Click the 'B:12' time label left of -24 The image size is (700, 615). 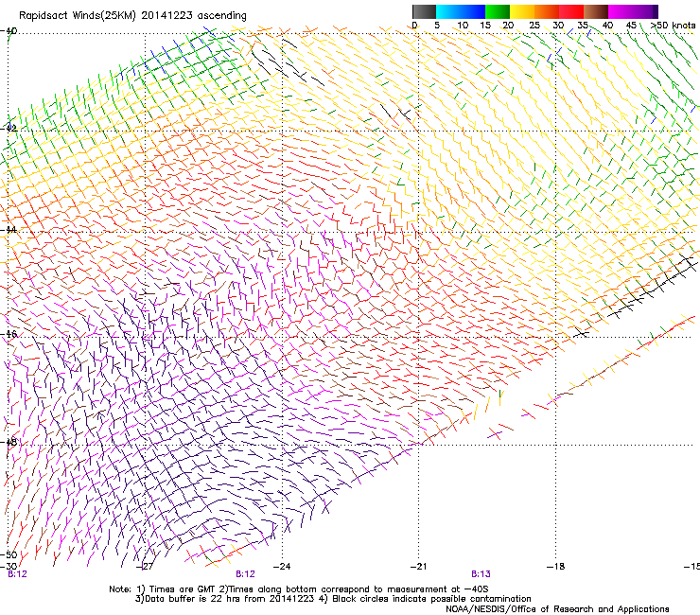[246, 574]
